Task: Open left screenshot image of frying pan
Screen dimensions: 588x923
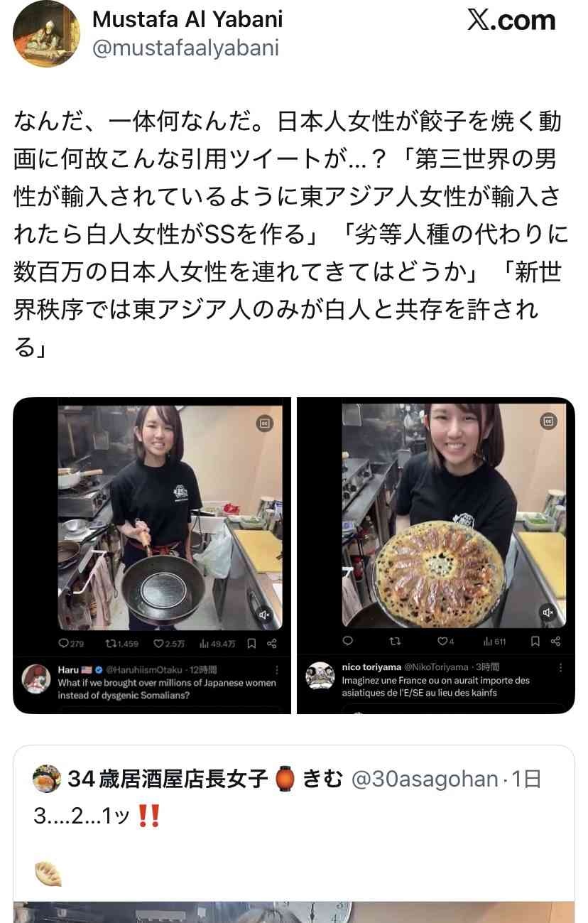Action: (152, 556)
